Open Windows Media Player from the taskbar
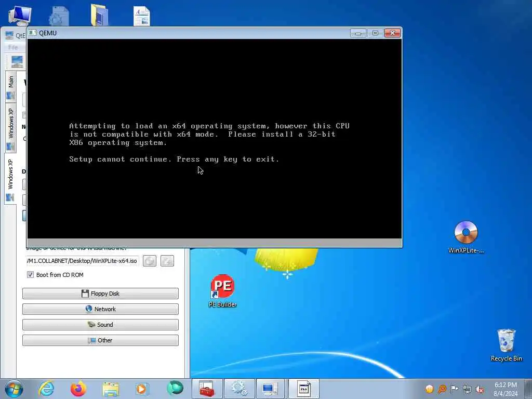This screenshot has width=532, height=399. 142,389
